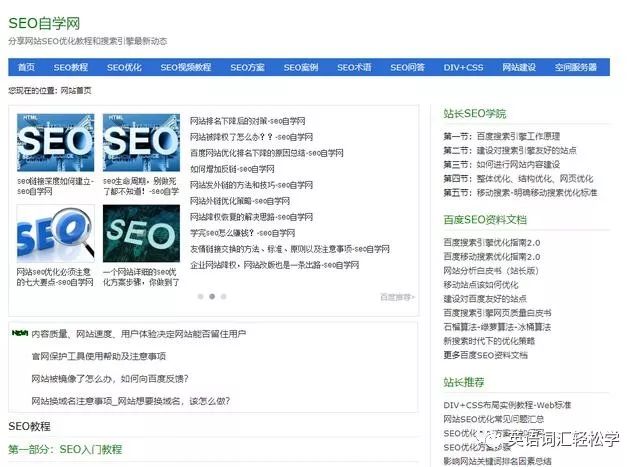The height and width of the screenshot is (467, 640).
Task: Open article 如何增加反链
Action: (232, 169)
